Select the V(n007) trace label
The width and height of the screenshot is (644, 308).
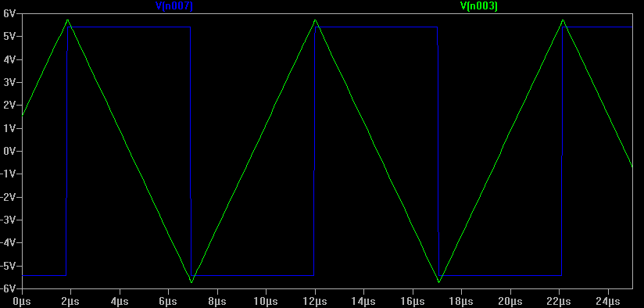tap(174, 5)
